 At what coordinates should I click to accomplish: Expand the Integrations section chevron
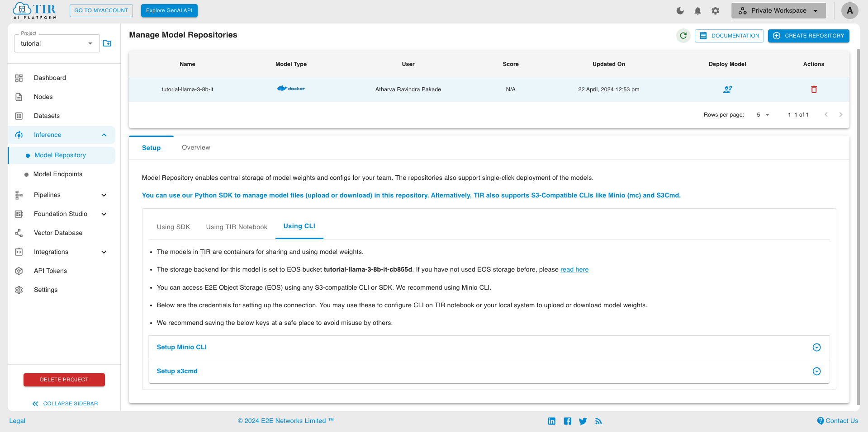104,252
